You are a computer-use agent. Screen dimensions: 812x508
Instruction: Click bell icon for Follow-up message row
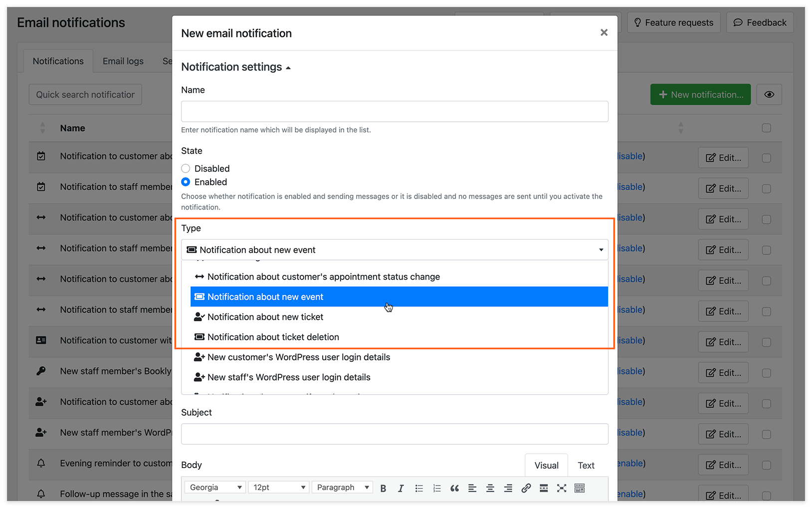coord(41,494)
